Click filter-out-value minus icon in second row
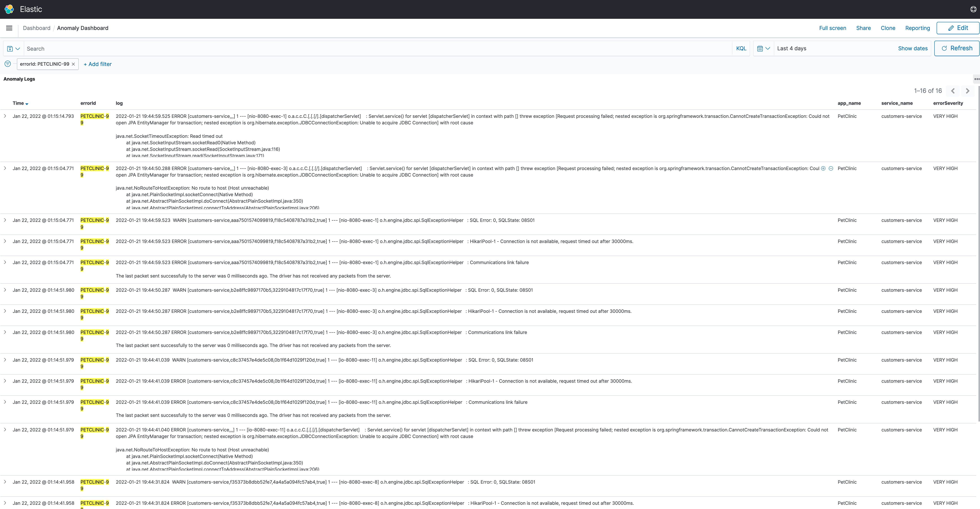Screen dimensions: 980x509 click(x=831, y=169)
